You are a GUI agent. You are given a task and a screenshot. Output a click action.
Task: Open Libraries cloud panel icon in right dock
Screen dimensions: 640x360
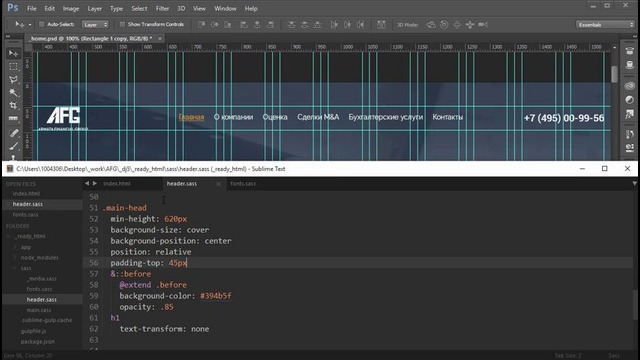(629, 86)
